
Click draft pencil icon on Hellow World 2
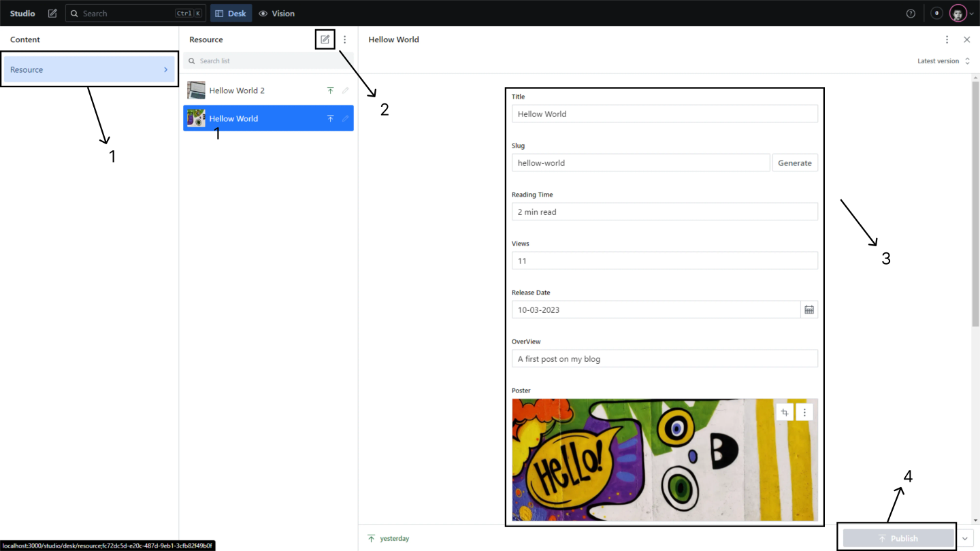click(x=345, y=90)
